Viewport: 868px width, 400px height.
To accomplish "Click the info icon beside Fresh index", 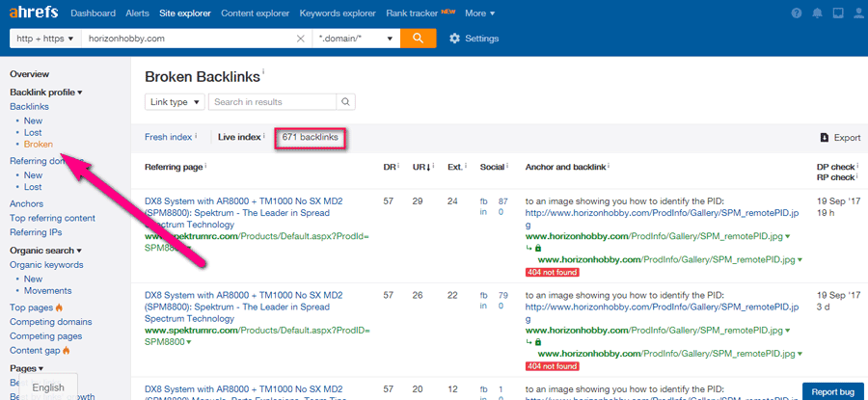I will click(196, 136).
